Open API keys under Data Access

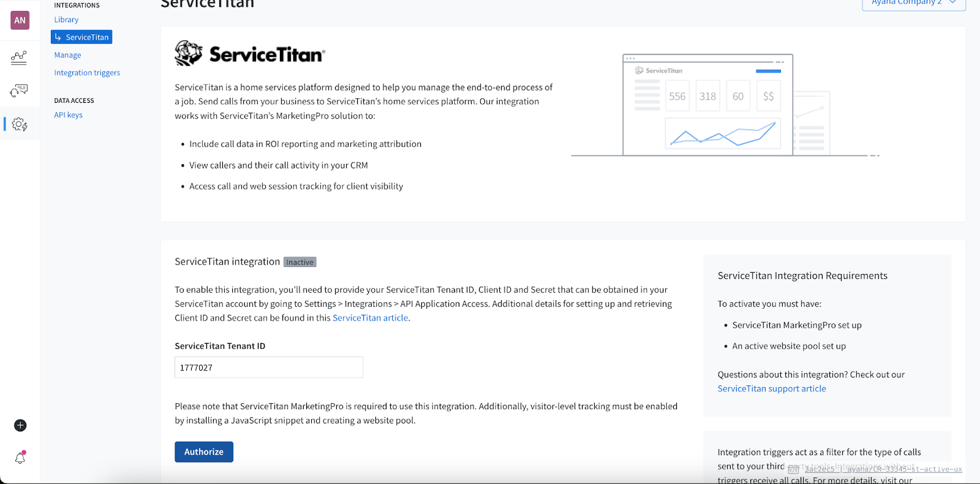[68, 115]
